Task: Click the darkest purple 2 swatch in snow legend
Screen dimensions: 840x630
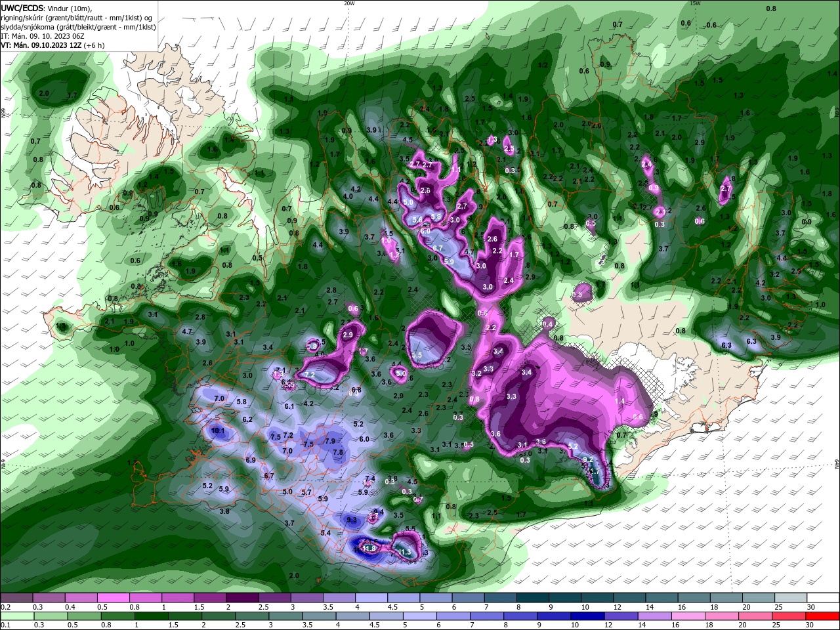Action: click(242, 597)
